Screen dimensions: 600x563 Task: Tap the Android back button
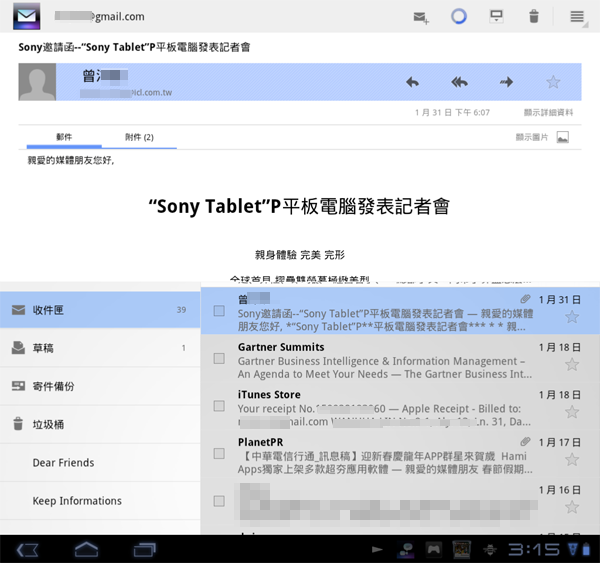pos(28,550)
